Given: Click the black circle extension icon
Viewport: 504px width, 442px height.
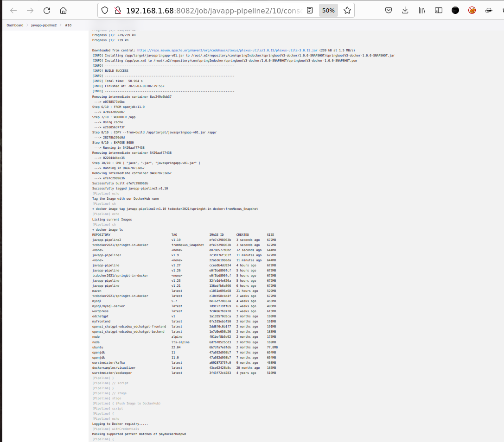Looking at the screenshot, I should (455, 11).
